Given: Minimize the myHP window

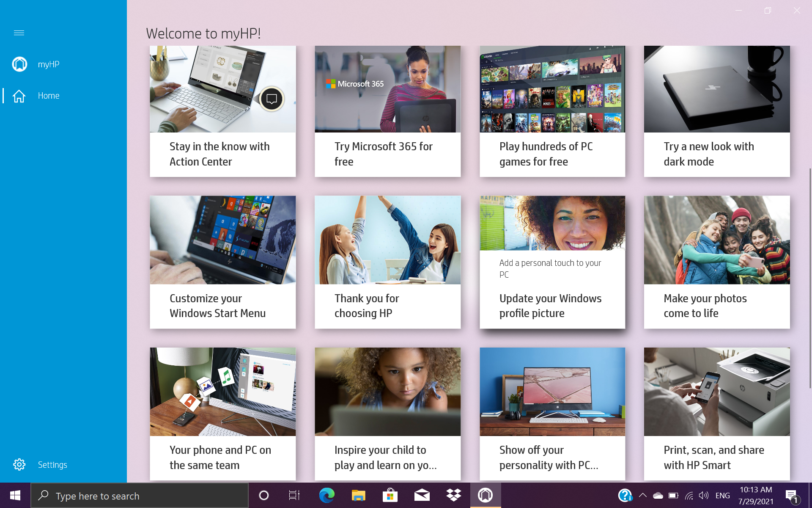Looking at the screenshot, I should tap(738, 11).
